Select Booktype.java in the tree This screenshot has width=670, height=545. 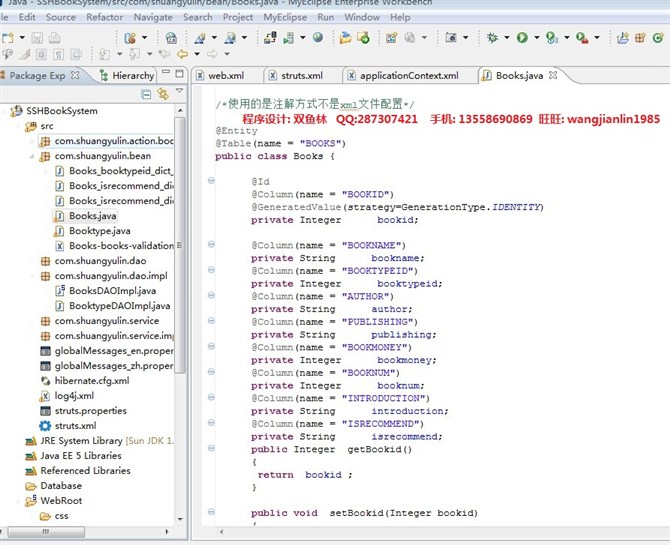pos(100,231)
